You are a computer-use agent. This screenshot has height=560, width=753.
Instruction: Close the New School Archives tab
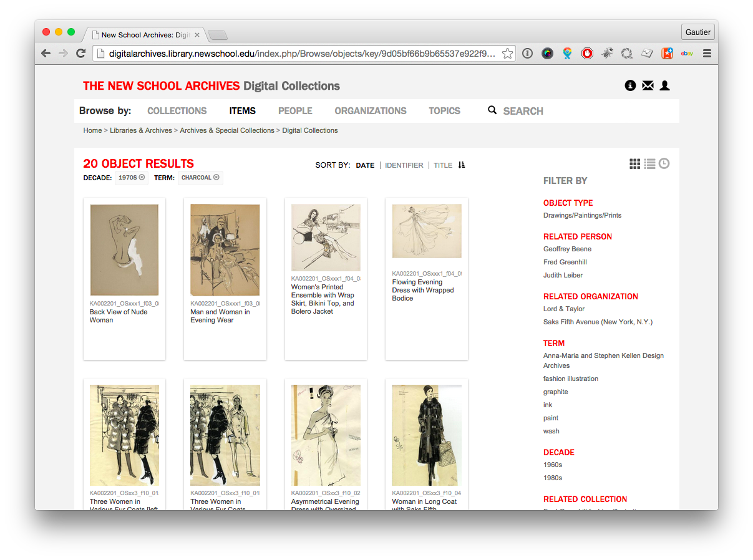[x=197, y=35]
